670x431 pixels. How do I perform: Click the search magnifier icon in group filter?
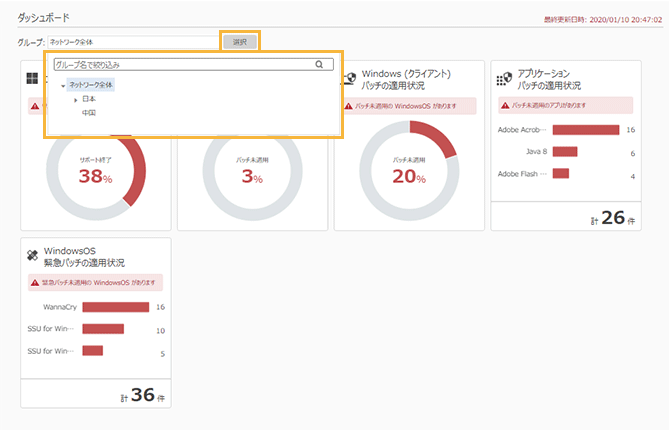pyautogui.click(x=319, y=65)
